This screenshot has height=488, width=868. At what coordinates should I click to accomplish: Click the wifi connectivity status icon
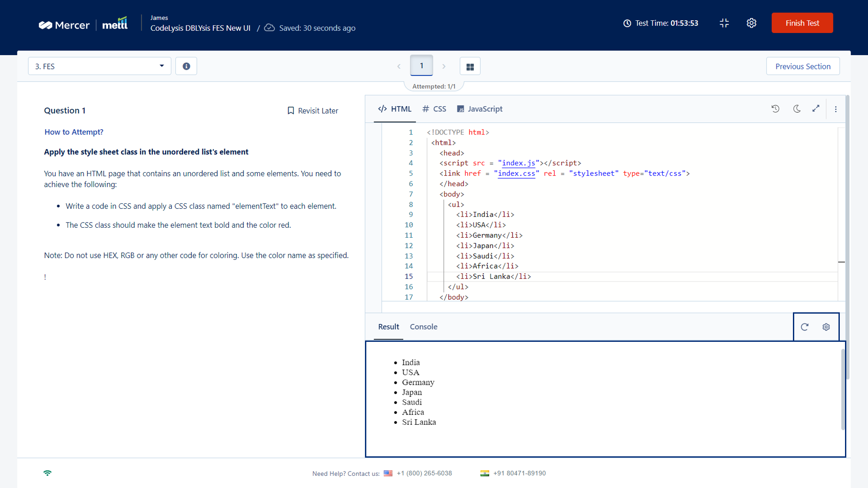tap(47, 473)
